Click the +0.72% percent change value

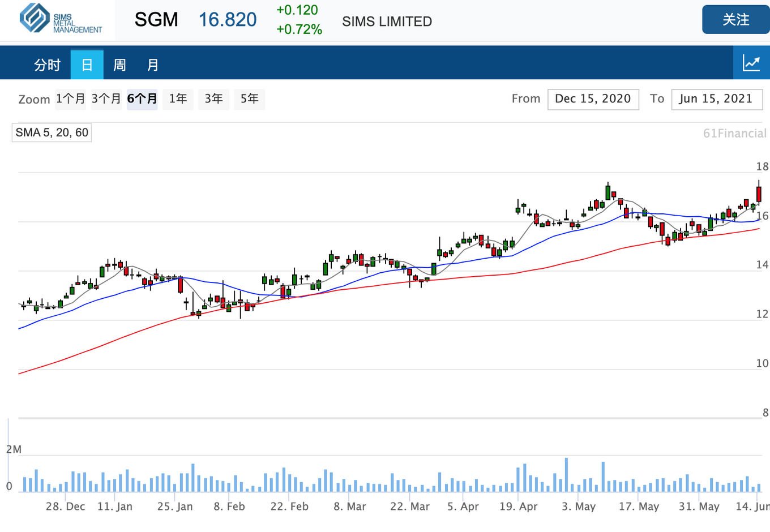coord(299,29)
